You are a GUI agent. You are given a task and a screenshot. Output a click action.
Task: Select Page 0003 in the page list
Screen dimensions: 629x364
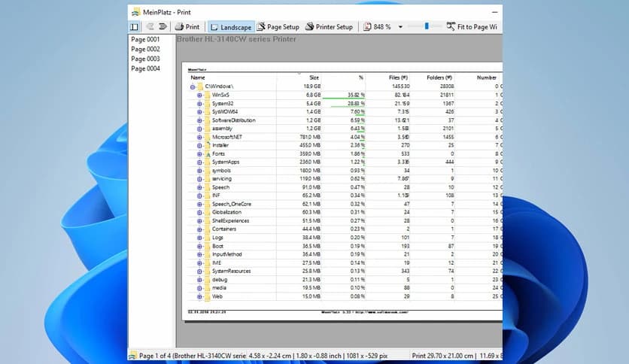tap(145, 59)
